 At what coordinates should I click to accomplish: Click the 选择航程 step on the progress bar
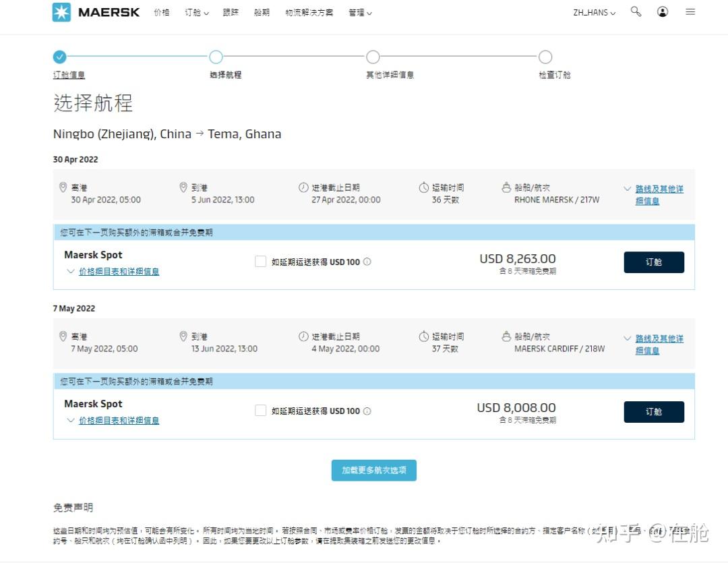coord(216,57)
